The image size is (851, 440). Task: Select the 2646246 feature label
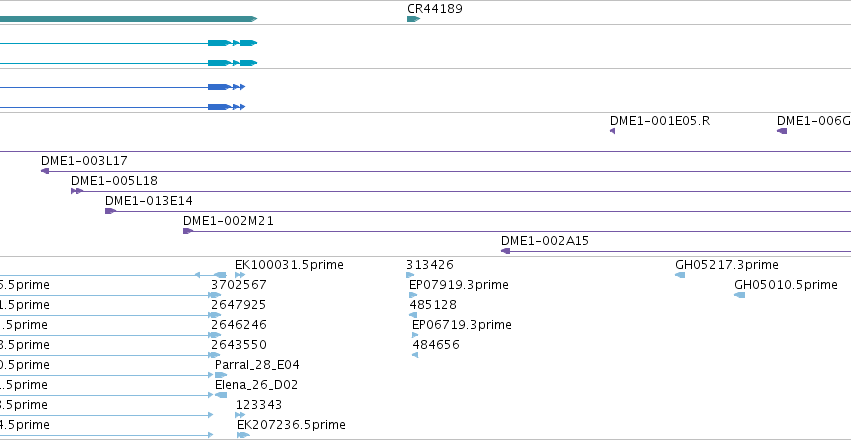[x=239, y=325]
